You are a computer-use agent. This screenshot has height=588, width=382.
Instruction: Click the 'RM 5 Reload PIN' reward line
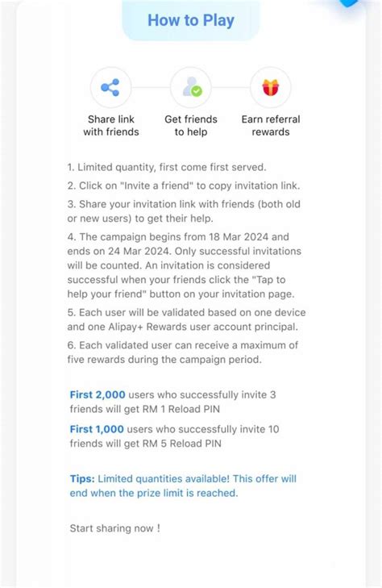(145, 444)
